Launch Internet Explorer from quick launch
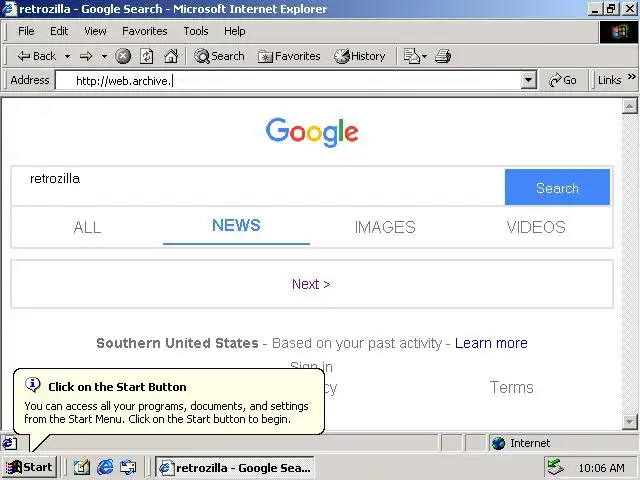The width and height of the screenshot is (640, 480). pos(105,467)
